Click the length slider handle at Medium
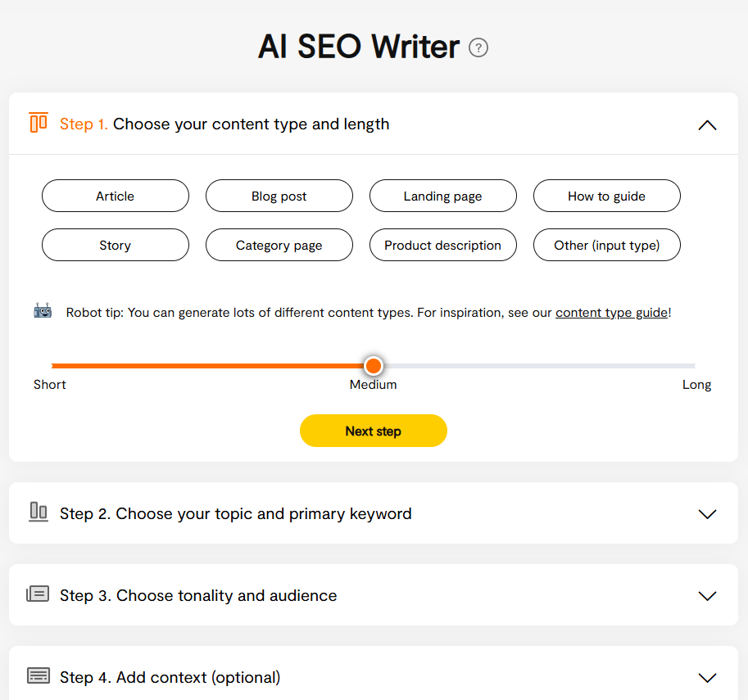This screenshot has height=700, width=748. [373, 365]
